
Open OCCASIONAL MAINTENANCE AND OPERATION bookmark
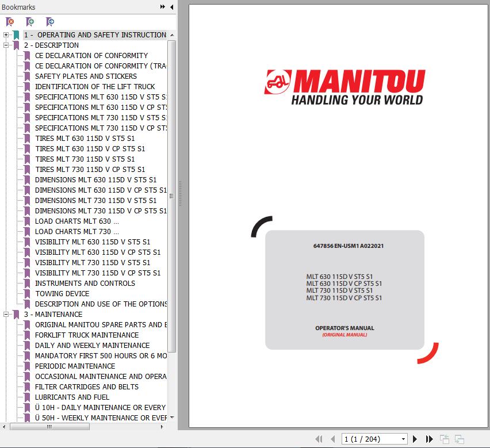pos(101,377)
